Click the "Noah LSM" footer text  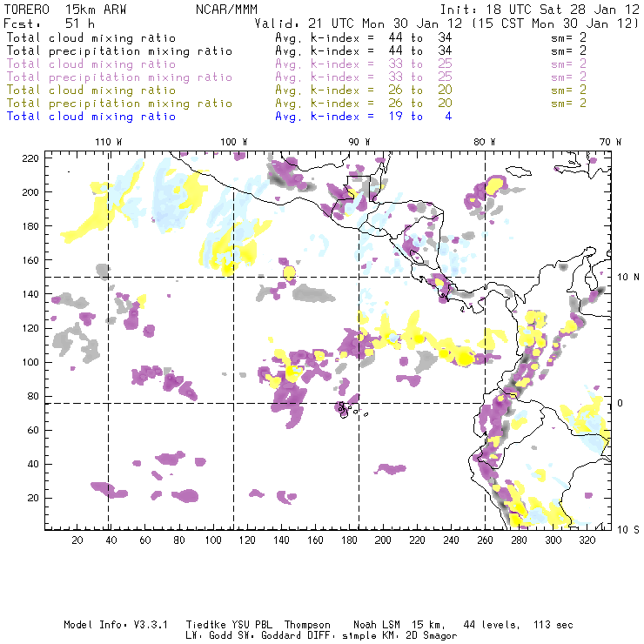coord(377,625)
